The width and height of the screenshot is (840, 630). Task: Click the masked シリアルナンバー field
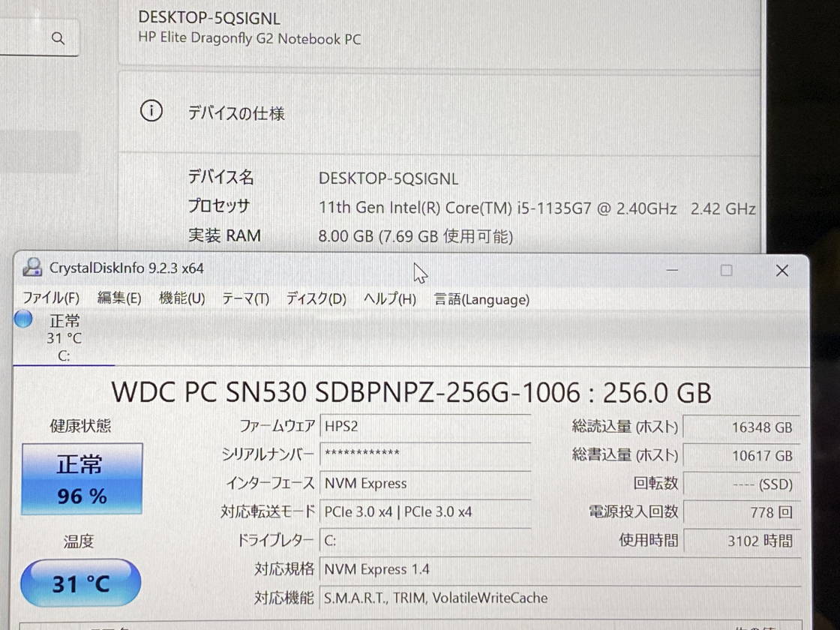pos(425,454)
